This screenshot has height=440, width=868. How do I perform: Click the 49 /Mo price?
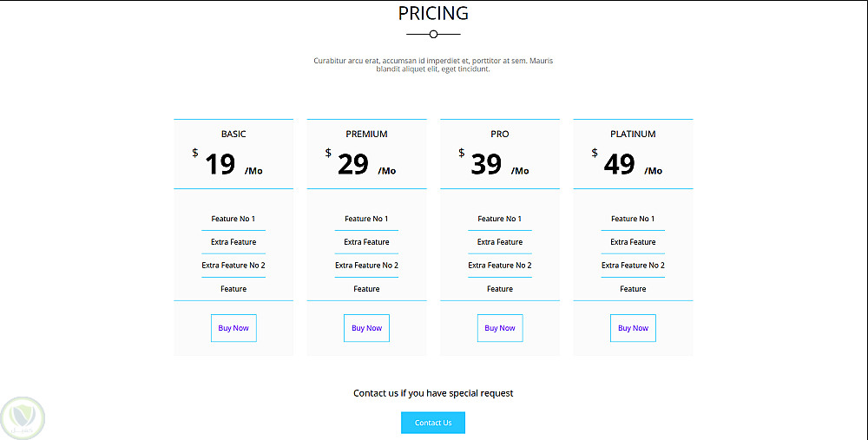click(627, 164)
